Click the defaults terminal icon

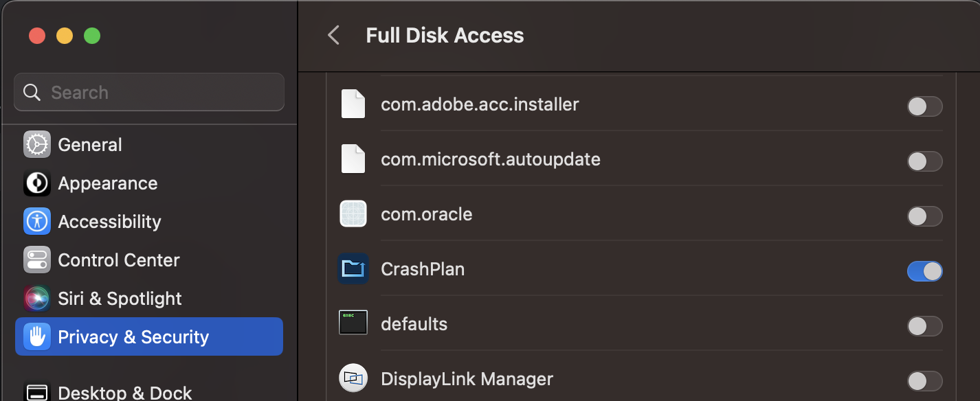pyautogui.click(x=353, y=323)
